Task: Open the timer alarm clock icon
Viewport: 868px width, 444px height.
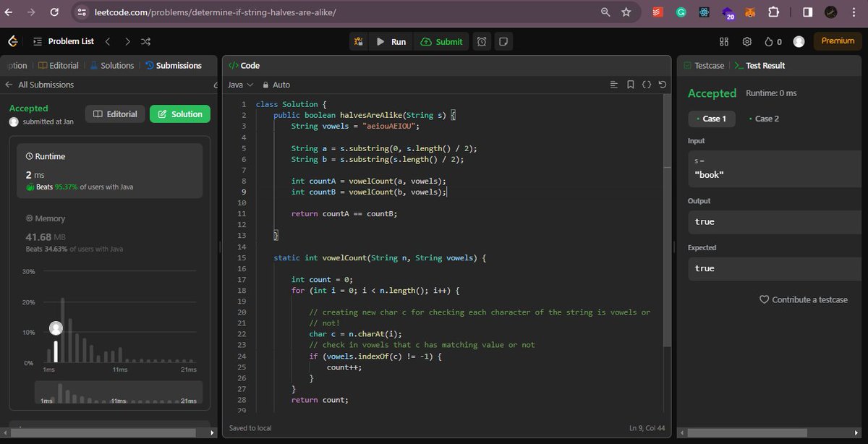Action: 482,41
